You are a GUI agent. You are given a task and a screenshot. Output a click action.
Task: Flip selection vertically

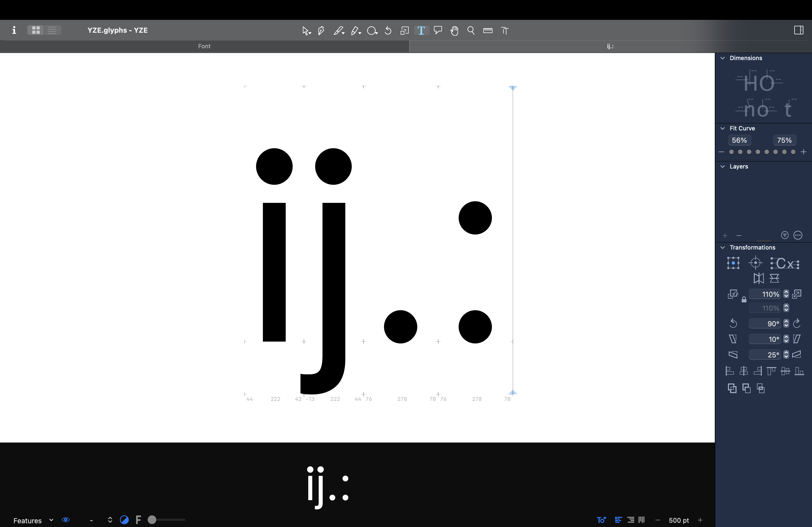pos(774,279)
